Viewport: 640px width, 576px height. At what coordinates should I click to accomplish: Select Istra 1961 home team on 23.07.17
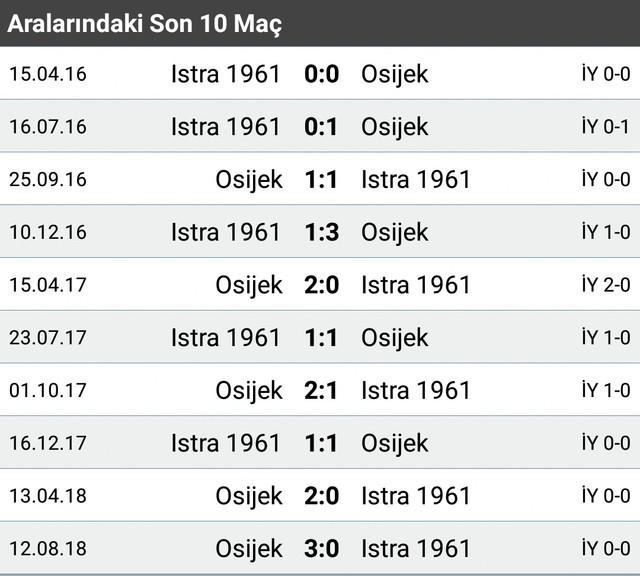click(x=226, y=338)
